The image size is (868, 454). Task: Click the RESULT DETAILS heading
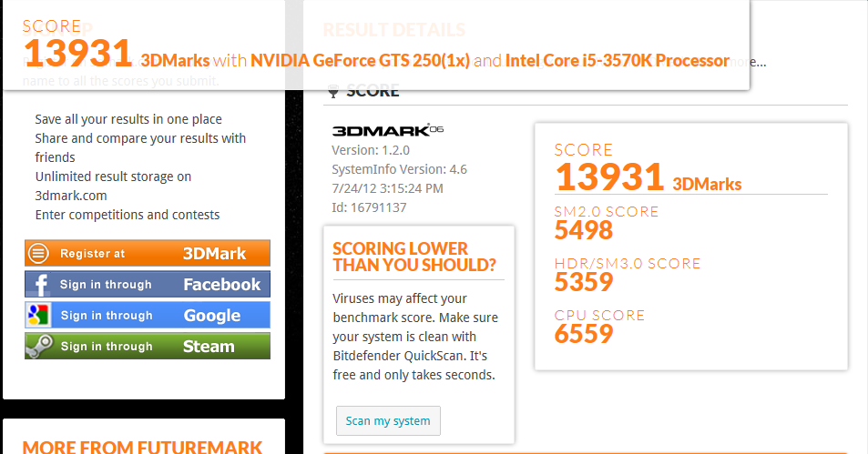pyautogui.click(x=394, y=30)
